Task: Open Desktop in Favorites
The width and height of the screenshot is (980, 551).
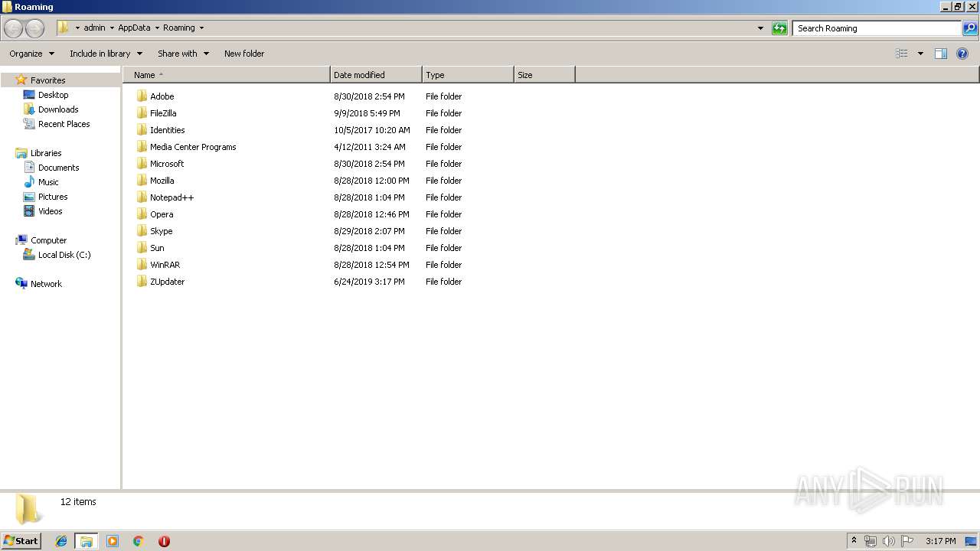Action: 53,95
